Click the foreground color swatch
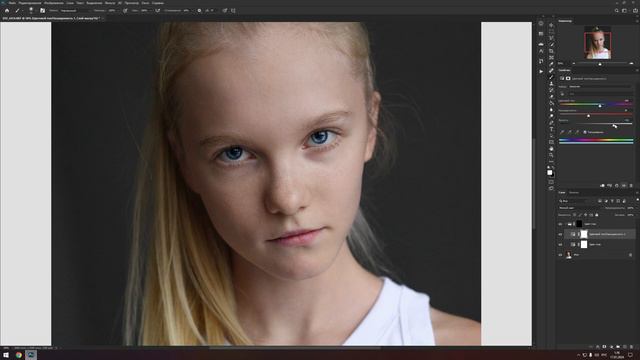The width and height of the screenshot is (640, 360). [550, 173]
